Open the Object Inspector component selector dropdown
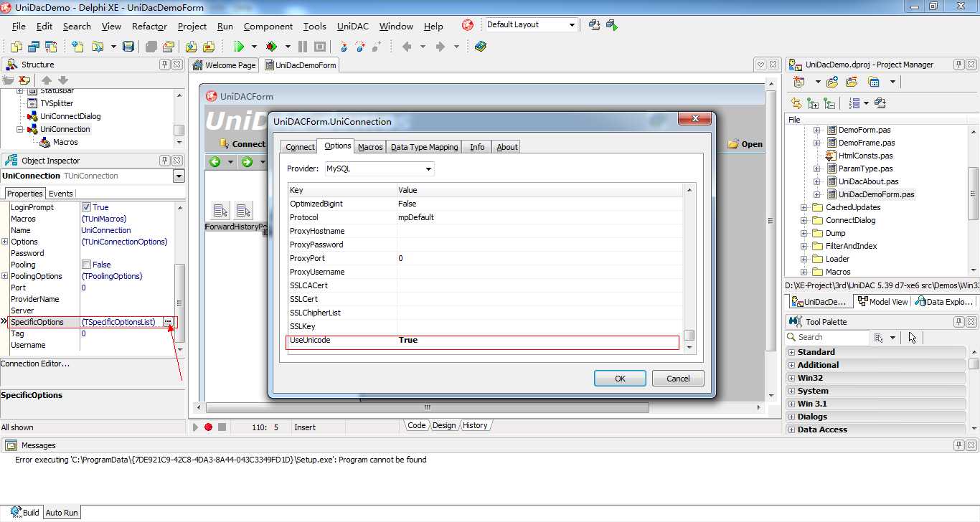Screen dimensions: 980x522 [x=179, y=176]
